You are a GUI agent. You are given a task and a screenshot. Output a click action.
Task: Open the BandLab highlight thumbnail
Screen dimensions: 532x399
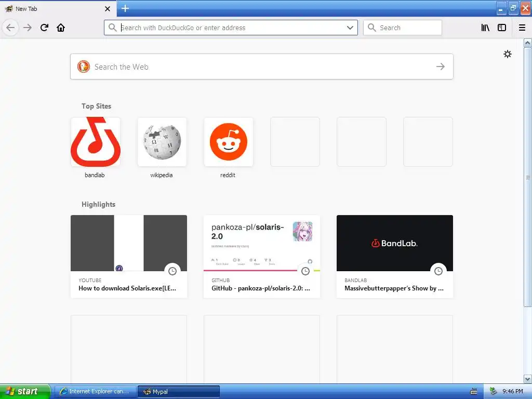[x=395, y=243]
